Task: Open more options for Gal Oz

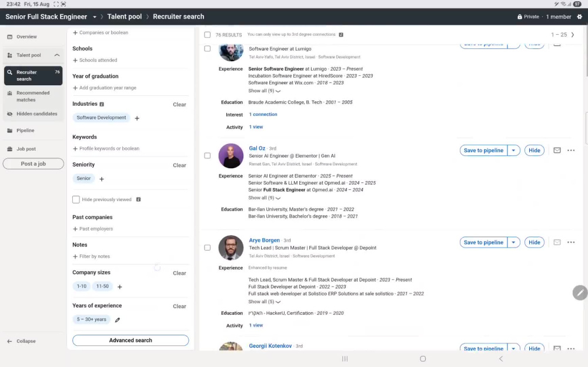Action: (x=571, y=151)
